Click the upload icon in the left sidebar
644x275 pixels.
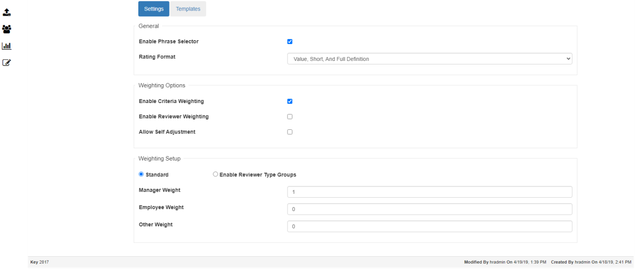[7, 12]
